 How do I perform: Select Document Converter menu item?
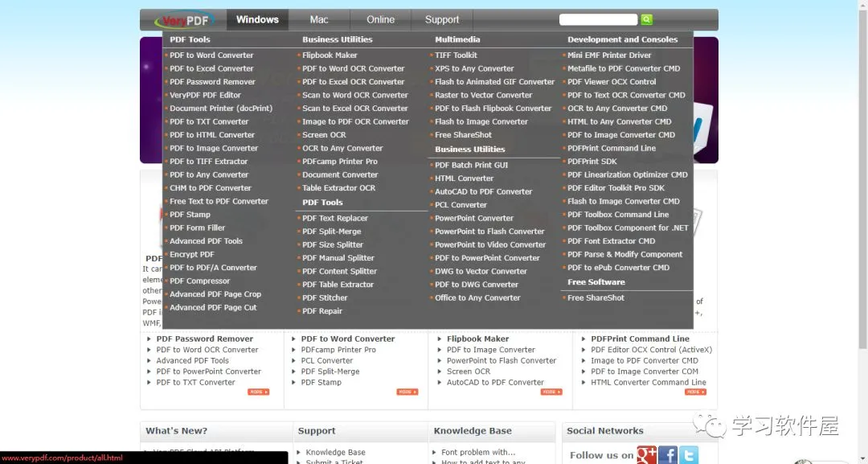340,175
